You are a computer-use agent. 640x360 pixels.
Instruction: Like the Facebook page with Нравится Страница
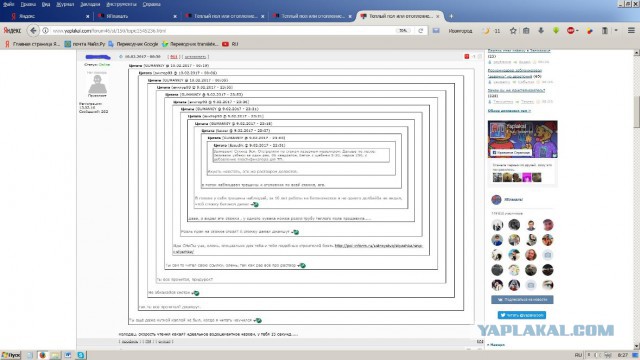coord(511,152)
